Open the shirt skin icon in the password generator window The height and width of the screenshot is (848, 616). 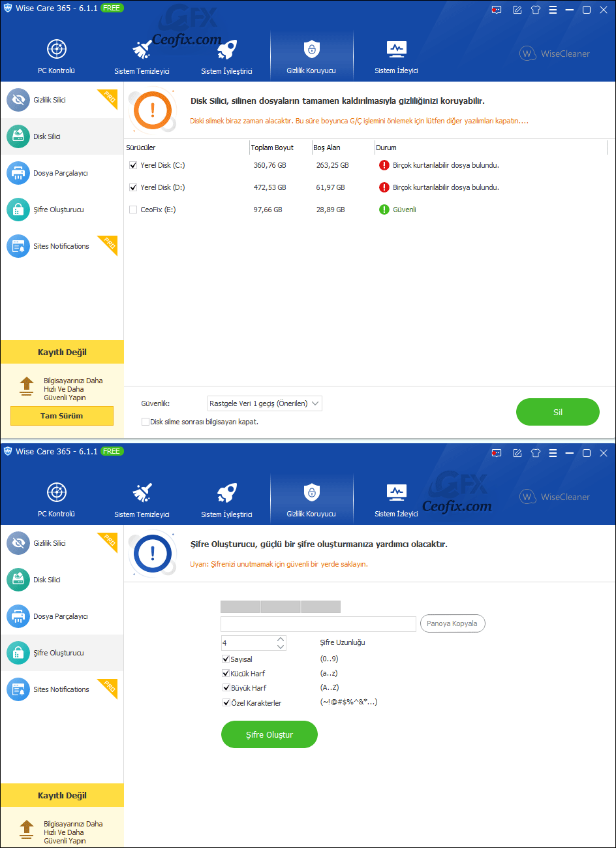click(x=536, y=453)
